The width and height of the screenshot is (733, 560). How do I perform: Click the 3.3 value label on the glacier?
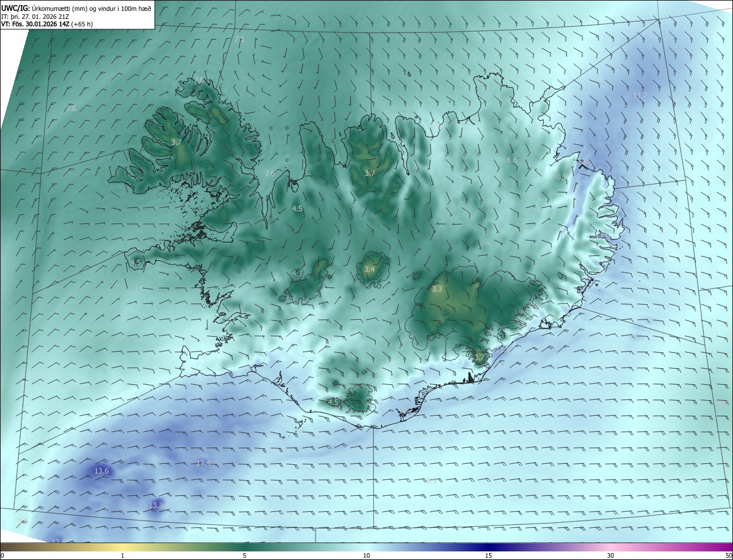(x=437, y=289)
